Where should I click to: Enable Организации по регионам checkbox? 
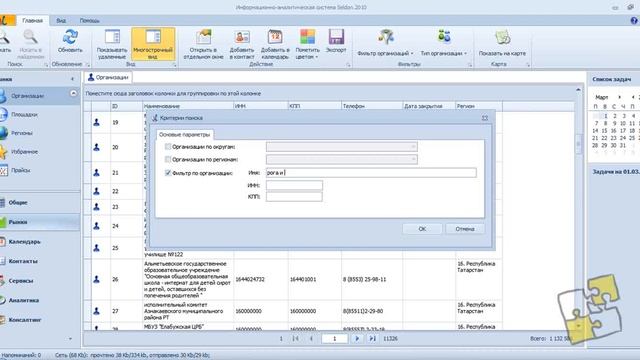click(168, 159)
